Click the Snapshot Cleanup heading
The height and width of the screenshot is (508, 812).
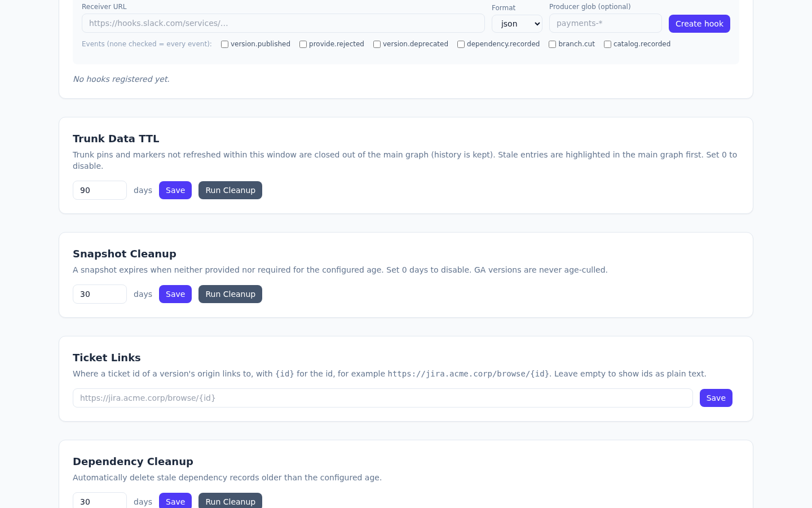[x=125, y=254]
